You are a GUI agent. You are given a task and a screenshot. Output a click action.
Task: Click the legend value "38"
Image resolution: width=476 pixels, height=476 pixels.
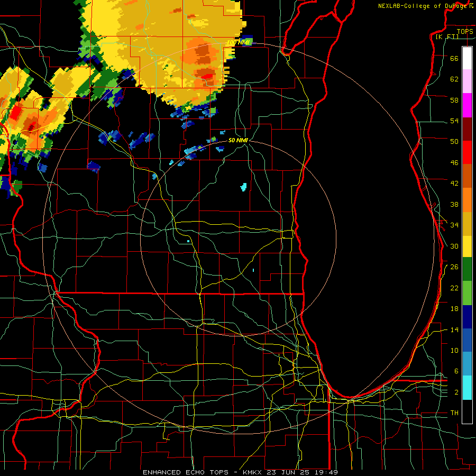(454, 204)
